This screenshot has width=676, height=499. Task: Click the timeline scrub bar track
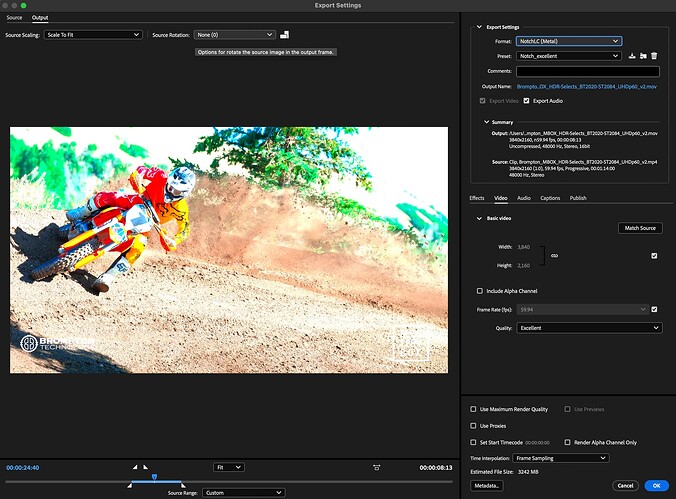tap(229, 481)
